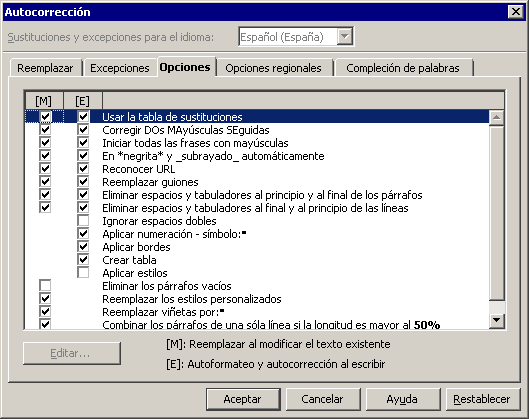Select row 'Corregir DOs MAyúsculas SEguidas'
529x419 pixels.
[x=257, y=130]
